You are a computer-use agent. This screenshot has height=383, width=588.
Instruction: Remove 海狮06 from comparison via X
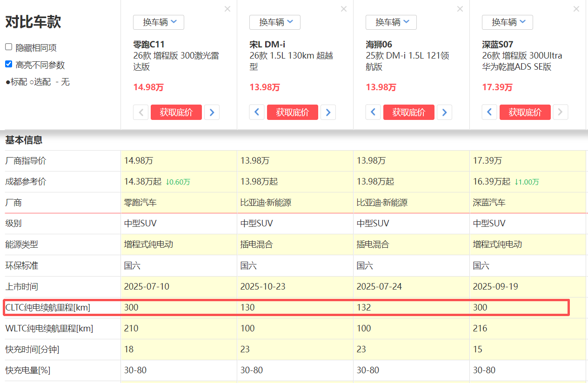460,9
